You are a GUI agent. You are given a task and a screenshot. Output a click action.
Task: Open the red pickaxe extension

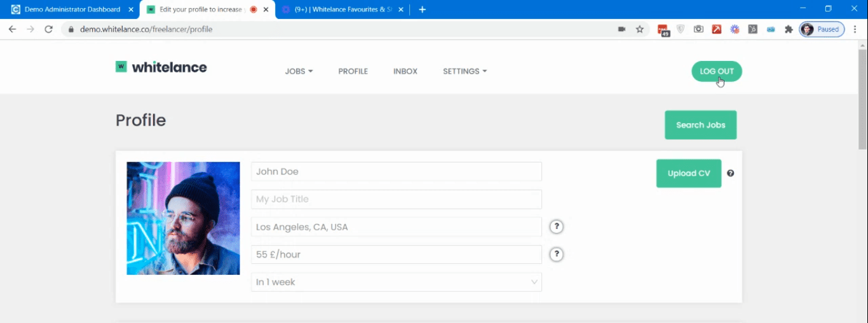[x=717, y=29]
